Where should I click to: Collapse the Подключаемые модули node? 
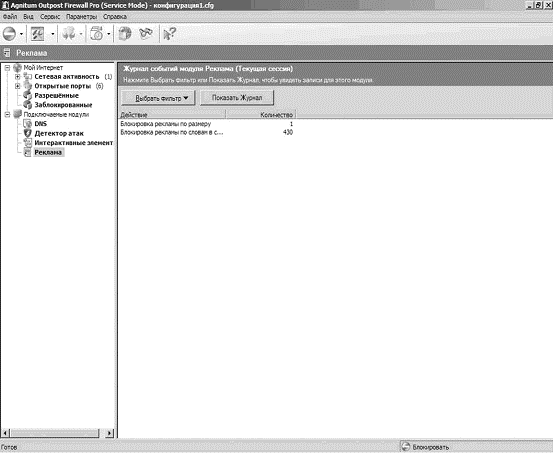7,114
